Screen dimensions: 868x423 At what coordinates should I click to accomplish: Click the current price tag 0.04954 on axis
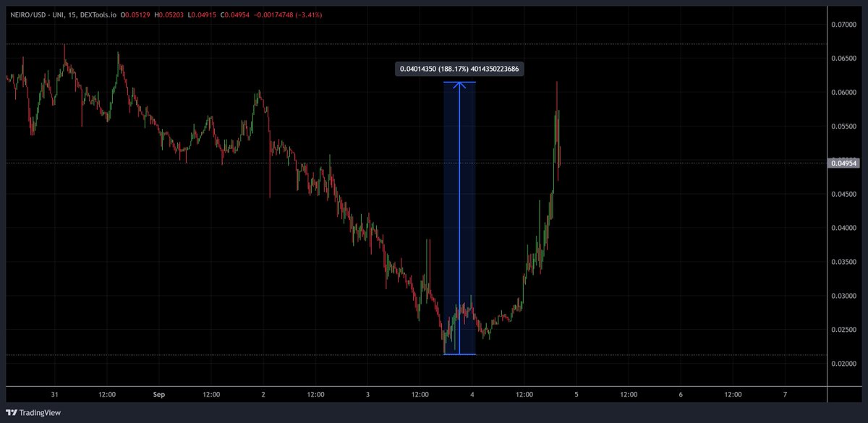[x=843, y=163]
